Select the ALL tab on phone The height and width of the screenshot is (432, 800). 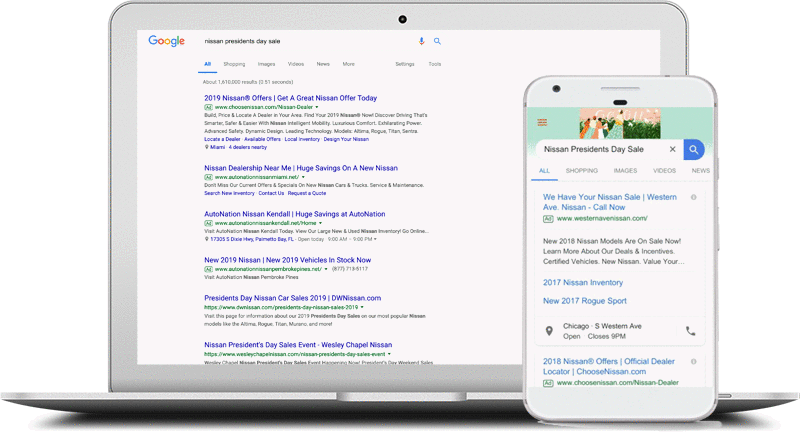tap(544, 171)
